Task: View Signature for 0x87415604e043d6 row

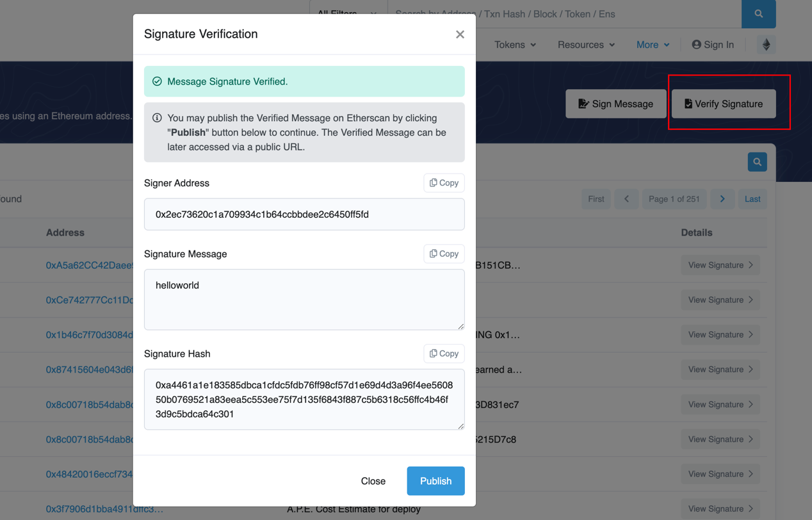Action: click(x=720, y=370)
